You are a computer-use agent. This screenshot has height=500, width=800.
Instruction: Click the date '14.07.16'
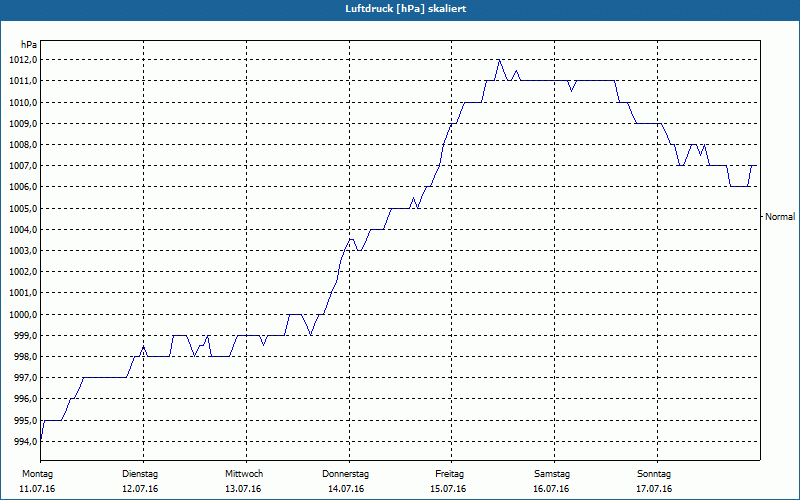[346, 489]
